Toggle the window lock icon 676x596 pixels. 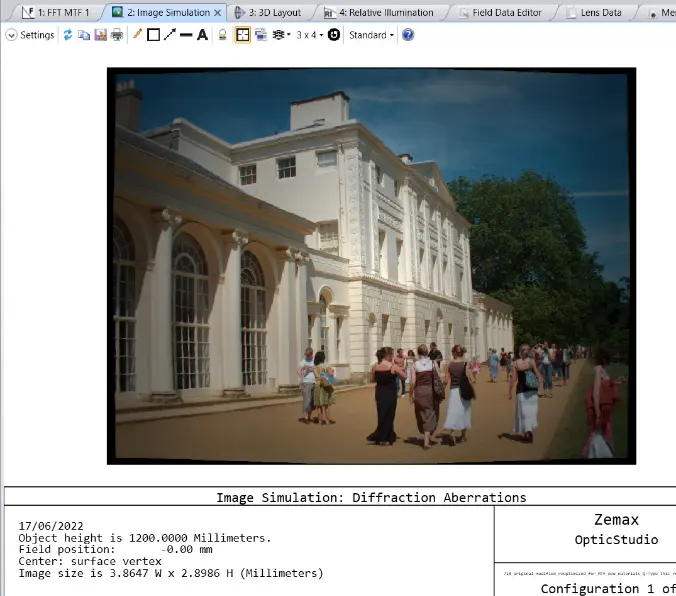(x=223, y=35)
